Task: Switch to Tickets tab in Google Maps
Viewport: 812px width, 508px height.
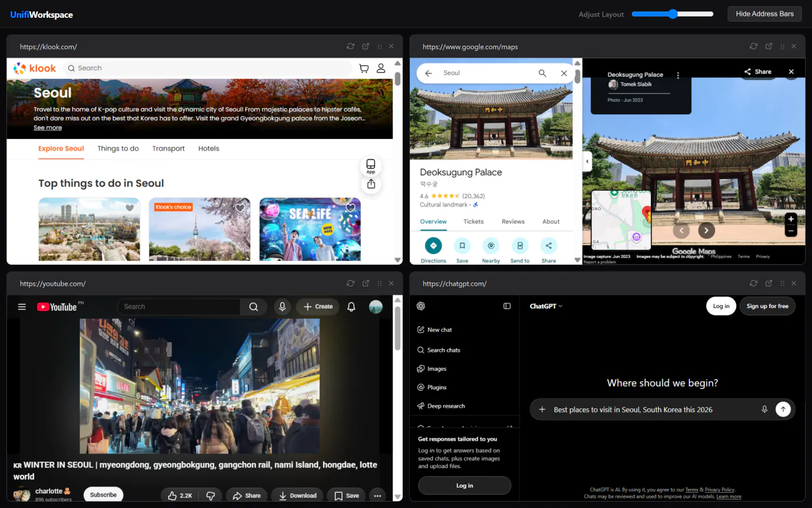Action: tap(473, 222)
